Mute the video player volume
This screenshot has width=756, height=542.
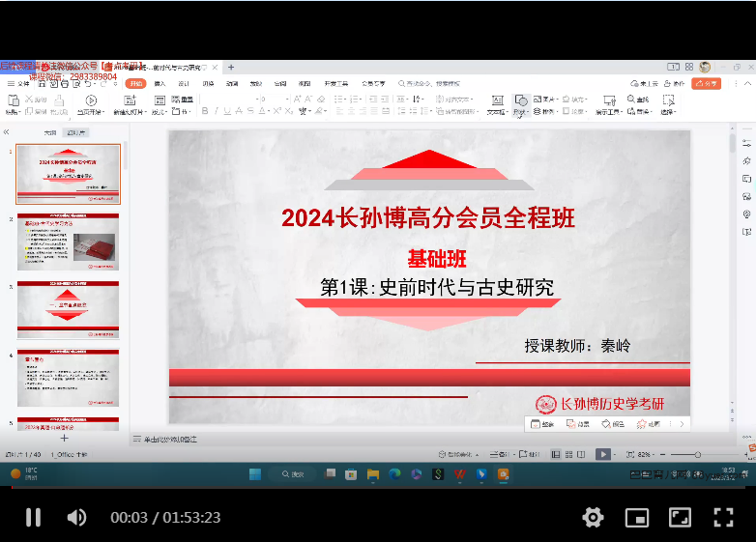pos(76,518)
